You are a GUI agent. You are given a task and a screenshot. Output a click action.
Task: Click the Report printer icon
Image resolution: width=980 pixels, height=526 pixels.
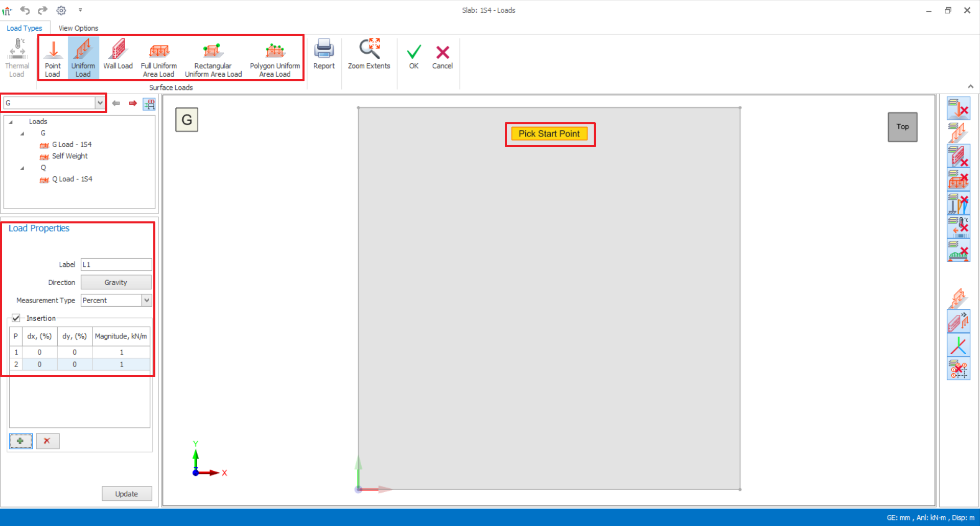click(x=324, y=54)
